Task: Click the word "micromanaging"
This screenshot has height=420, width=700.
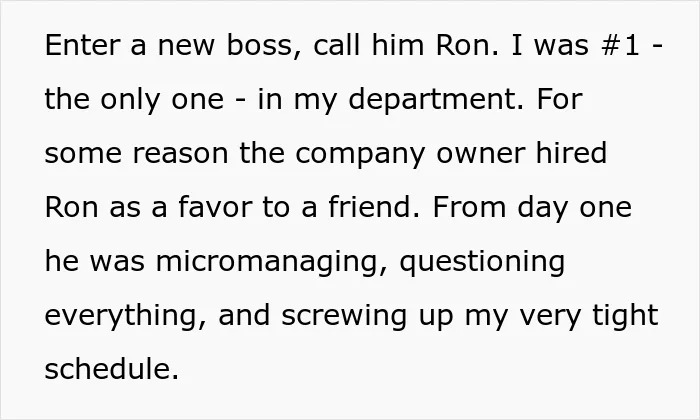Action: pos(267,262)
